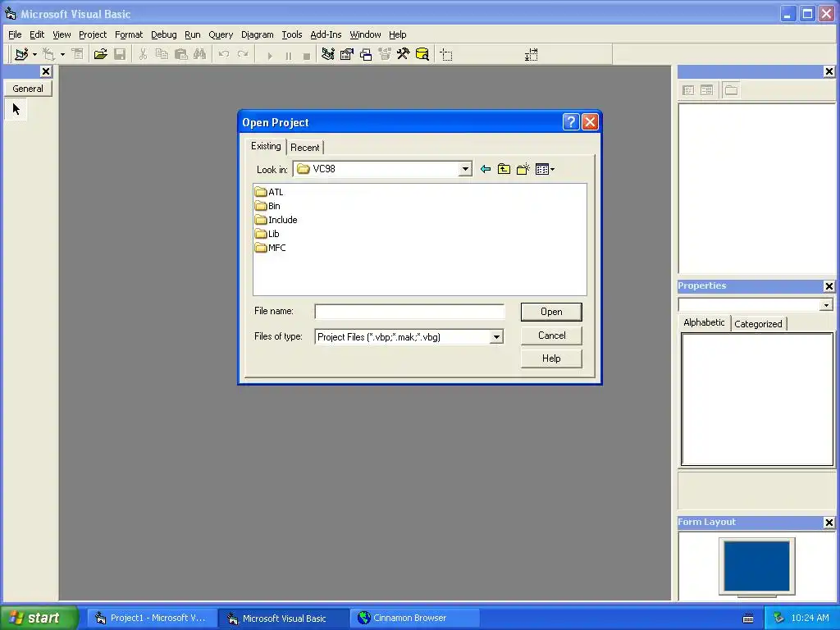The width and height of the screenshot is (840, 630).
Task: Select the Bin folder
Action: 267,206
